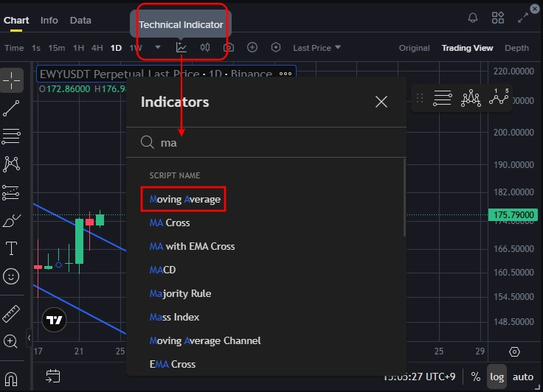Toggle the log scale button
The image size is (543, 392).
[497, 377]
